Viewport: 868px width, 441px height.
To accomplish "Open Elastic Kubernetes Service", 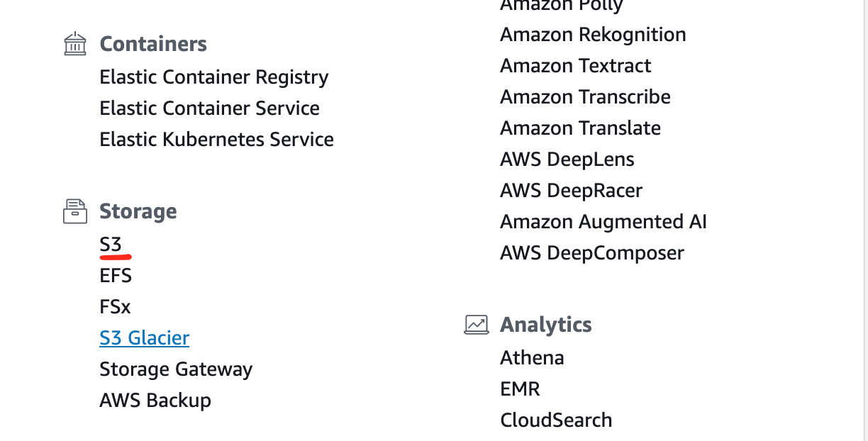I will 217,140.
